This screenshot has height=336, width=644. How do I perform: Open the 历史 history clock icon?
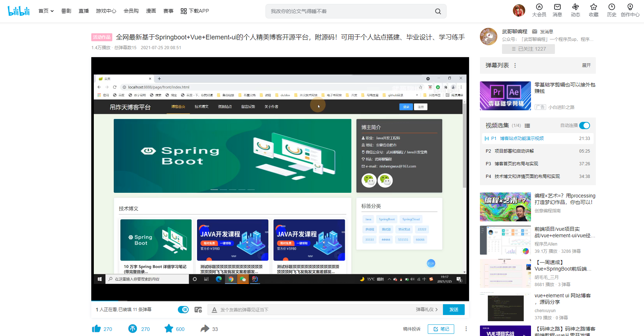pos(611,10)
